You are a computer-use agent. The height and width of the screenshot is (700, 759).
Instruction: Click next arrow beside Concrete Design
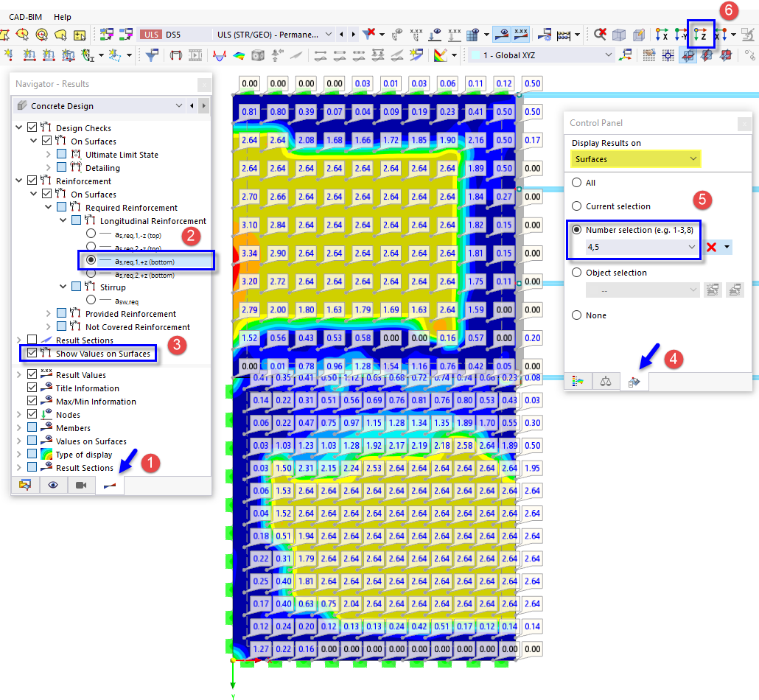[204, 105]
